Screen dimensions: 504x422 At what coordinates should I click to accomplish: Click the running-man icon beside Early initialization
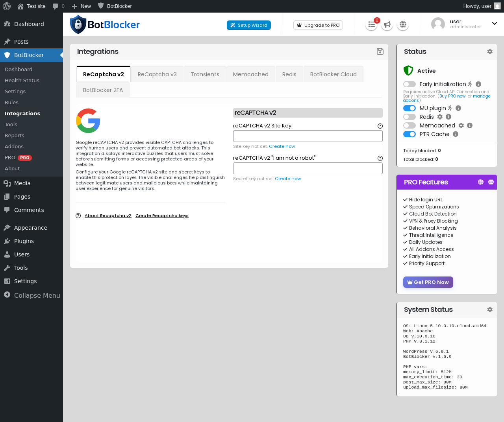click(x=470, y=84)
